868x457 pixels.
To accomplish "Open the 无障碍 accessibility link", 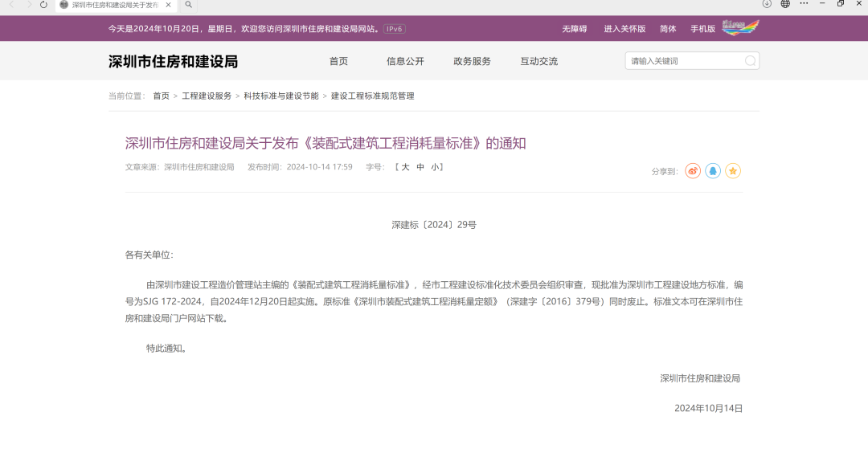I will (x=575, y=29).
